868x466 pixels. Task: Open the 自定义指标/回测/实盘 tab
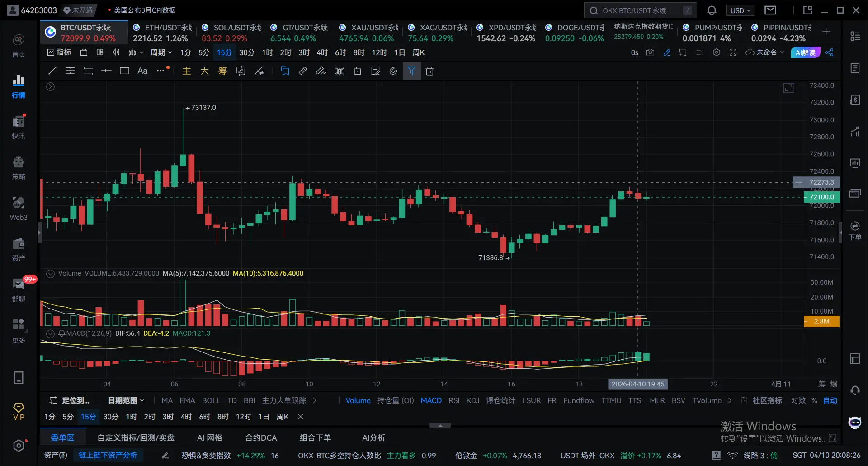[x=136, y=437]
